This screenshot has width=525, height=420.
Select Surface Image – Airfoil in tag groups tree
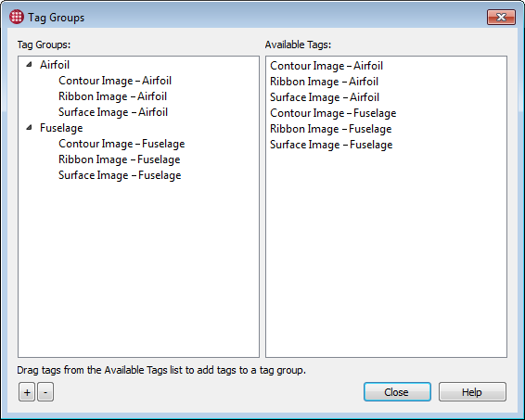tap(113, 112)
